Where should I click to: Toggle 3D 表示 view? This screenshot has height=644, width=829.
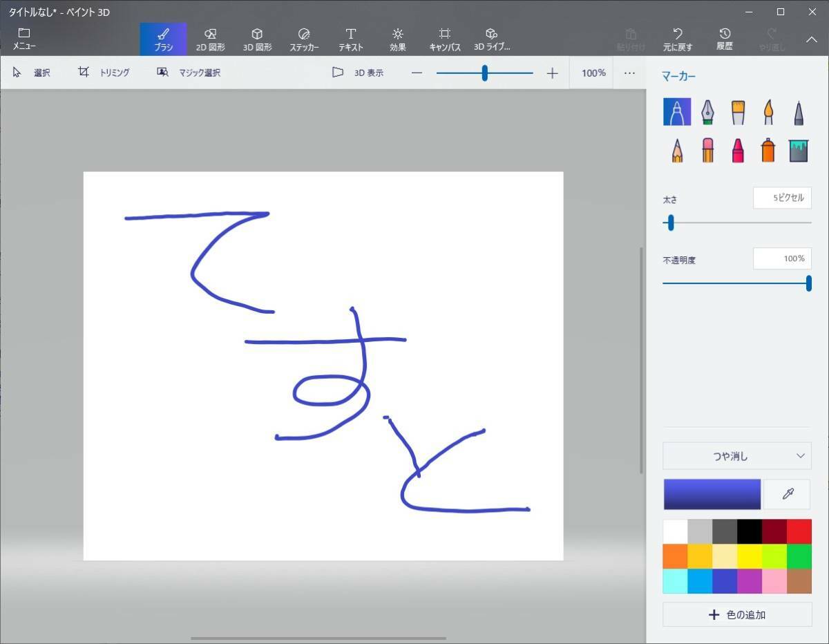(x=358, y=73)
